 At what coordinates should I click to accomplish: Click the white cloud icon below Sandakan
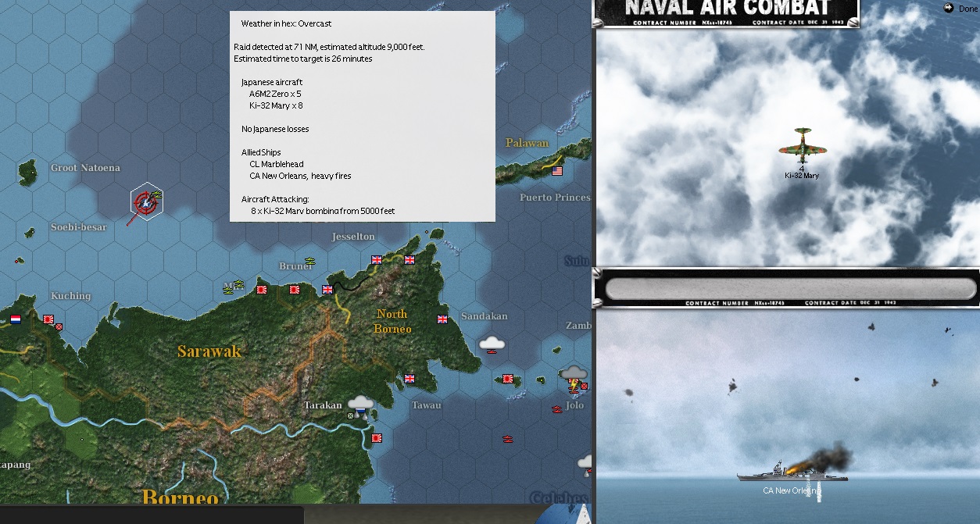click(492, 342)
